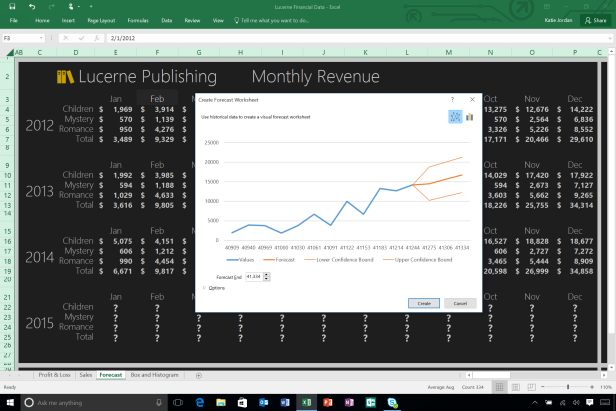Screen dimensions: 616x411
Task: Switch to Normal view icon
Action: pyautogui.click(x=499, y=387)
